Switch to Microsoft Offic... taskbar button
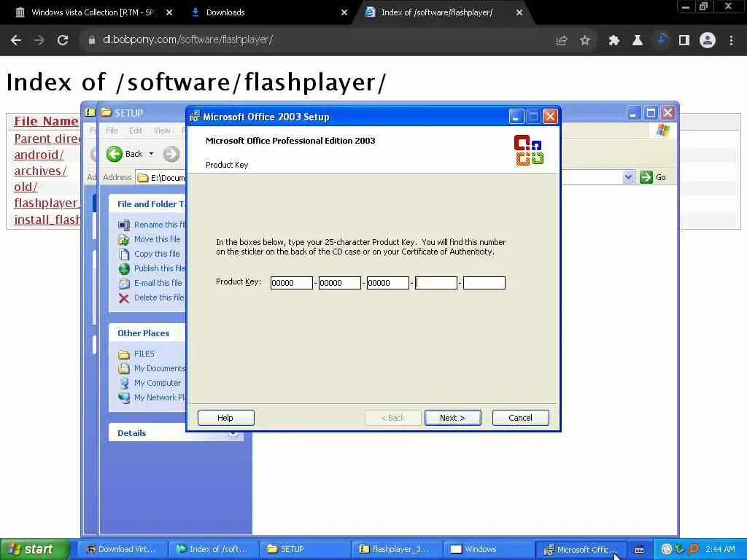Image resolution: width=747 pixels, height=560 pixels. point(580,549)
